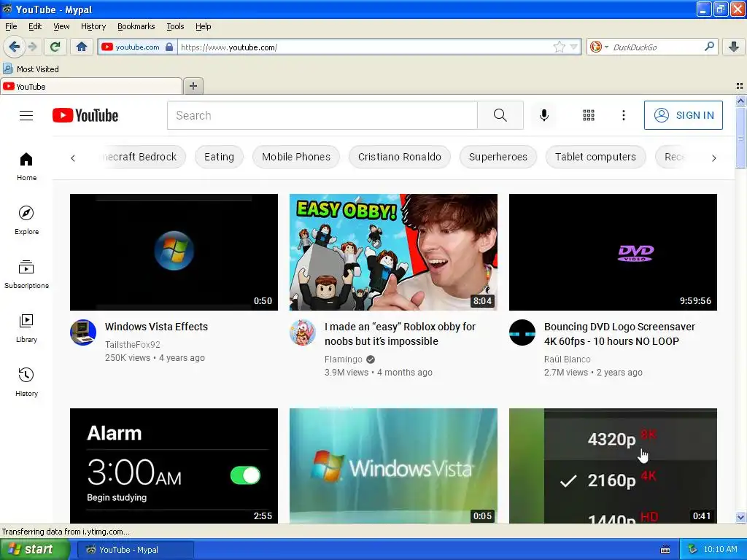Screen dimensions: 747x560
Task: Open a new tab with plus button
Action: coord(193,86)
